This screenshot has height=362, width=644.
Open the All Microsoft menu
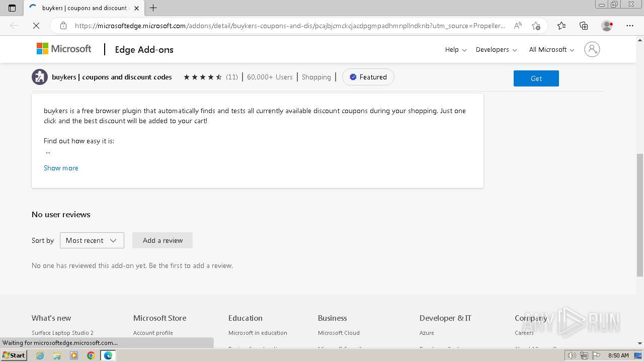pyautogui.click(x=551, y=49)
